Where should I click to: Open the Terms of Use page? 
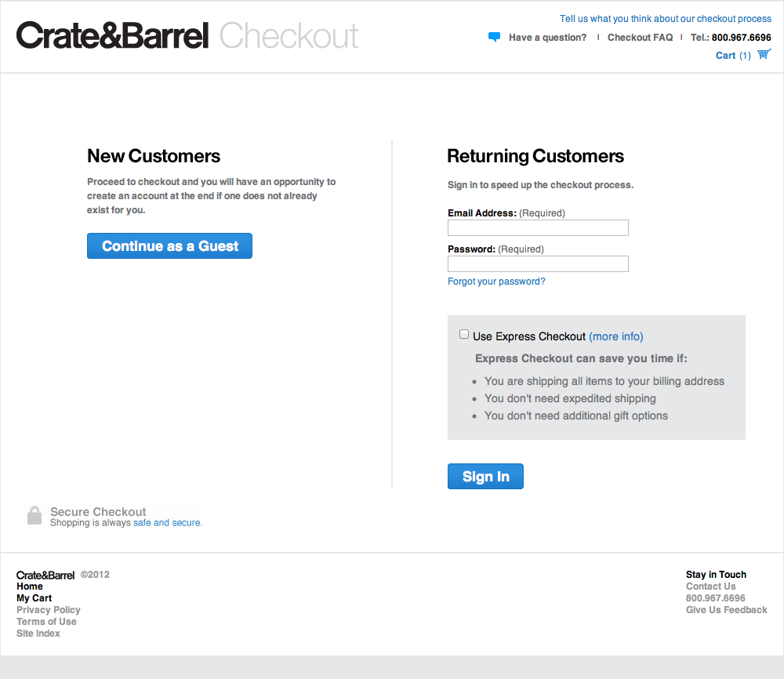click(x=46, y=621)
